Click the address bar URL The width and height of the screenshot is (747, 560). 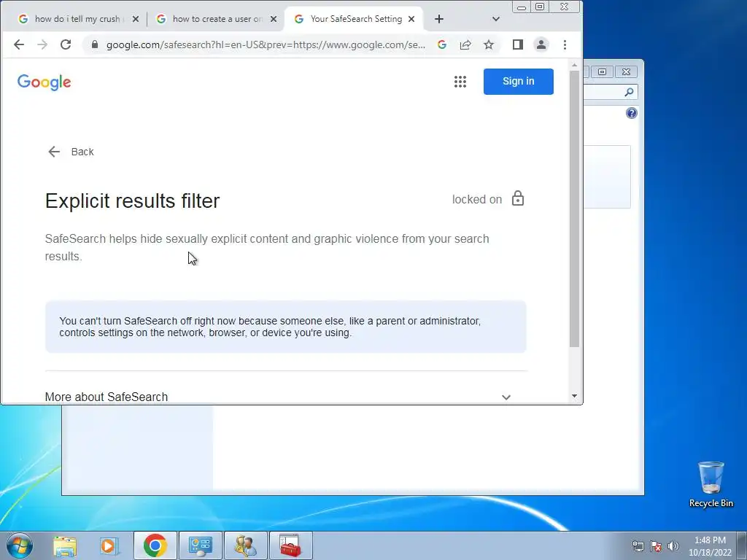click(x=266, y=44)
